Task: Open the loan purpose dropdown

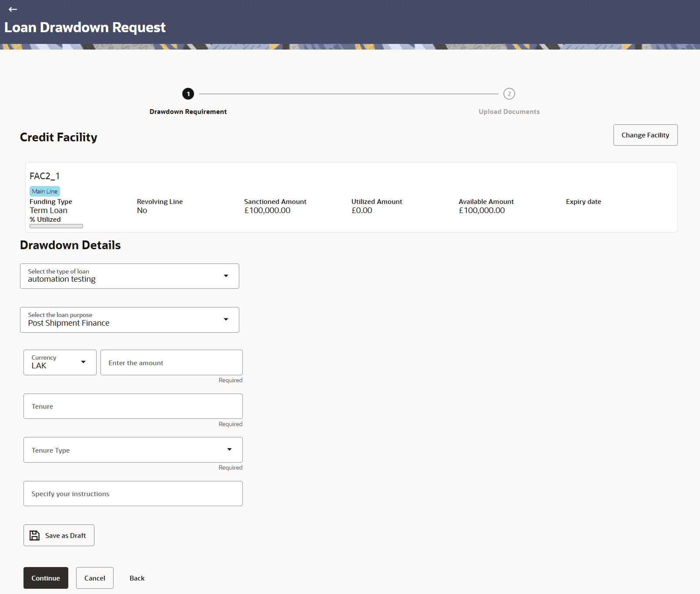Action: tap(130, 320)
